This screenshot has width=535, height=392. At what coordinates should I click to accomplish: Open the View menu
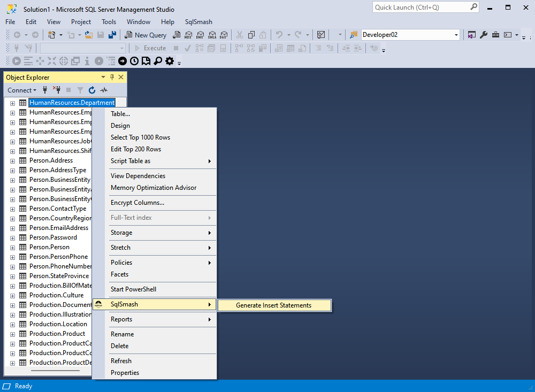53,22
